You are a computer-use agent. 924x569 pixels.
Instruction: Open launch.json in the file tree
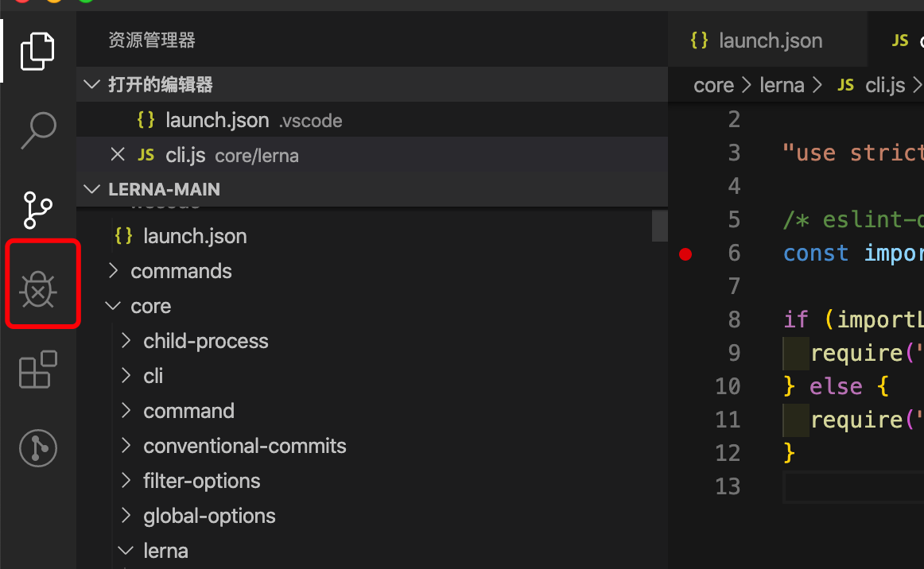point(195,236)
